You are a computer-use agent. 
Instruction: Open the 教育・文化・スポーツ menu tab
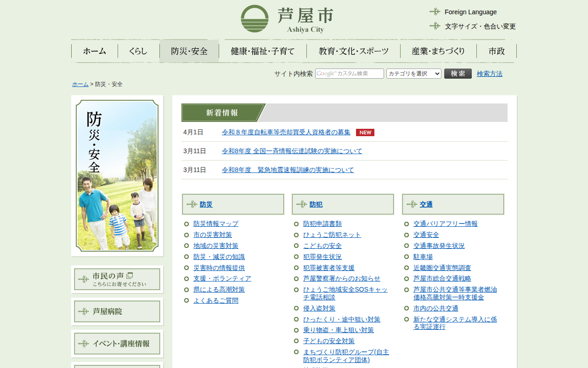(x=354, y=51)
